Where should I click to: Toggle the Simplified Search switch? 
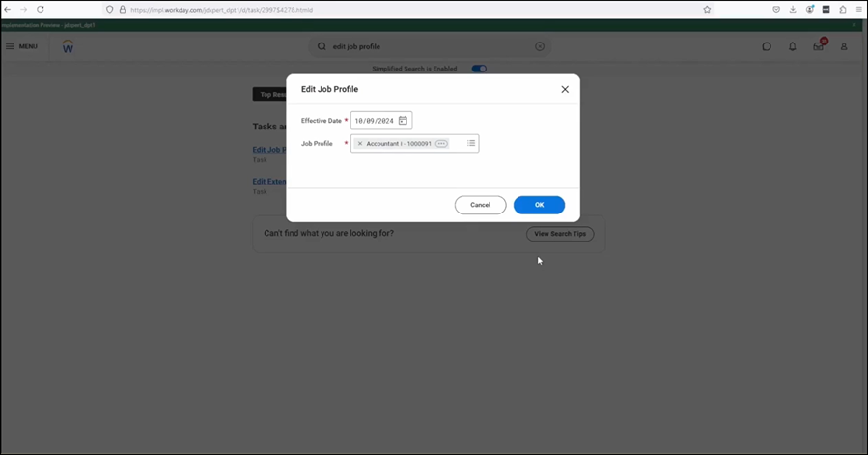[479, 69]
